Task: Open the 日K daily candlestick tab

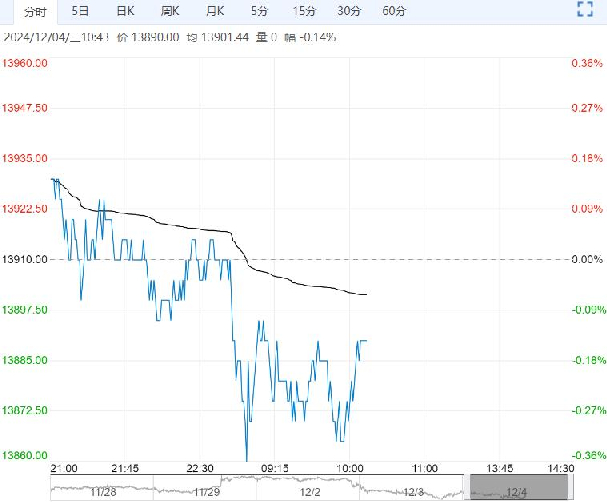Action: point(125,11)
